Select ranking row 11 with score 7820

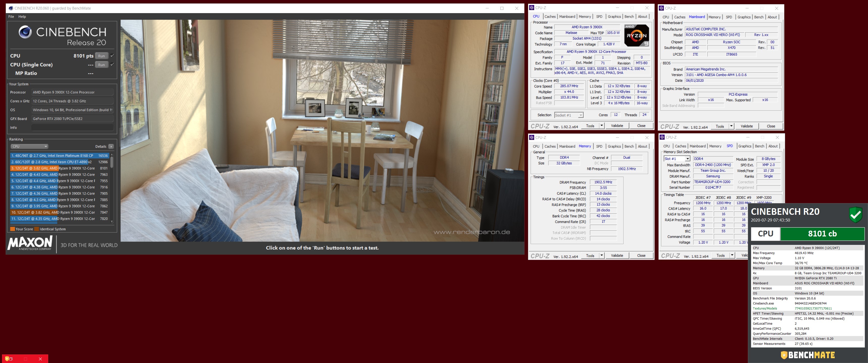[x=60, y=219]
